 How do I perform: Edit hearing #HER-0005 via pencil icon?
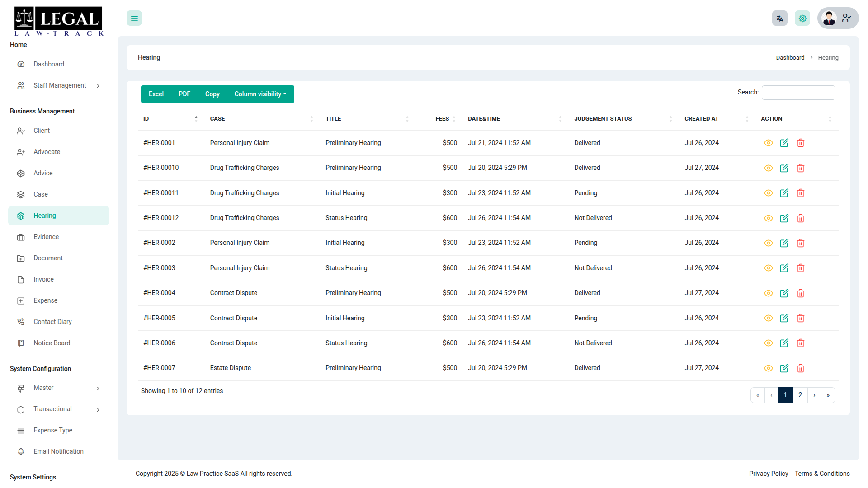tap(784, 318)
